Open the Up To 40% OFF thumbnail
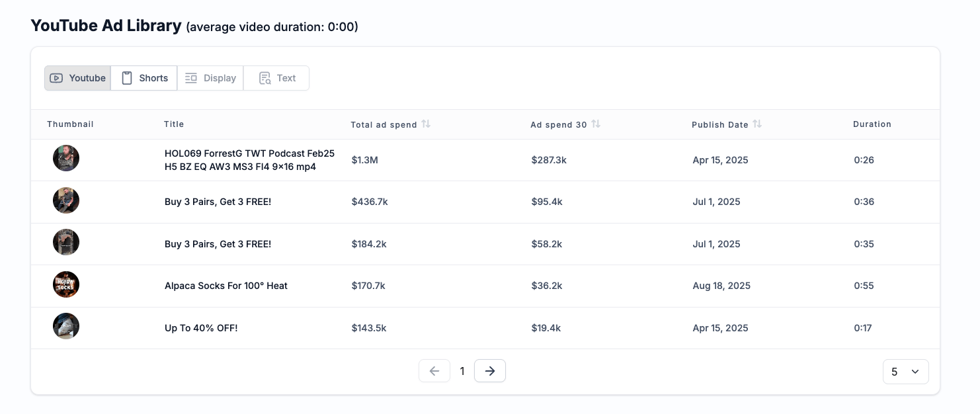This screenshot has height=414, width=980. (66, 327)
